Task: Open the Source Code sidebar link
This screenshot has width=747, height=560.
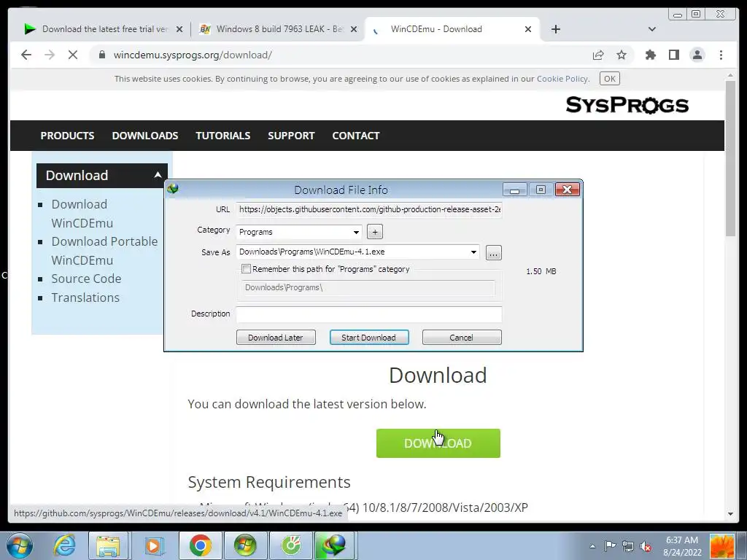Action: [x=86, y=279]
